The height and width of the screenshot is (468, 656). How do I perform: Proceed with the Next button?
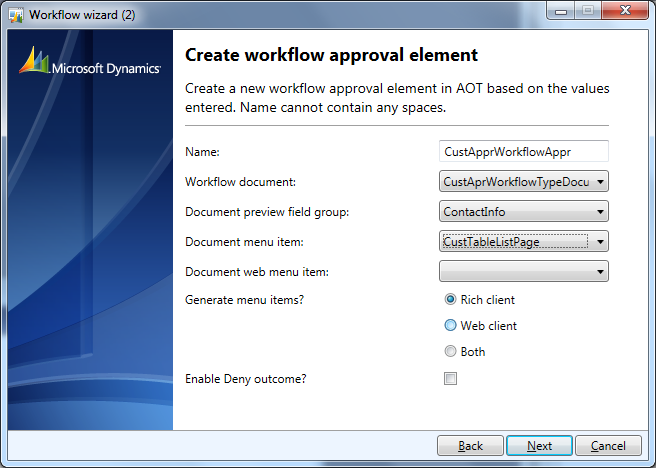pos(539,446)
